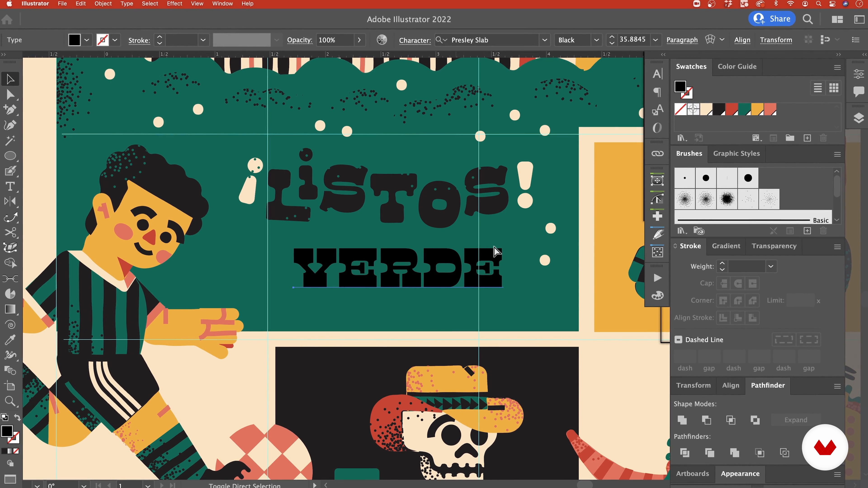Select Round Join corner option
The height and width of the screenshot is (488, 868).
[x=738, y=300]
